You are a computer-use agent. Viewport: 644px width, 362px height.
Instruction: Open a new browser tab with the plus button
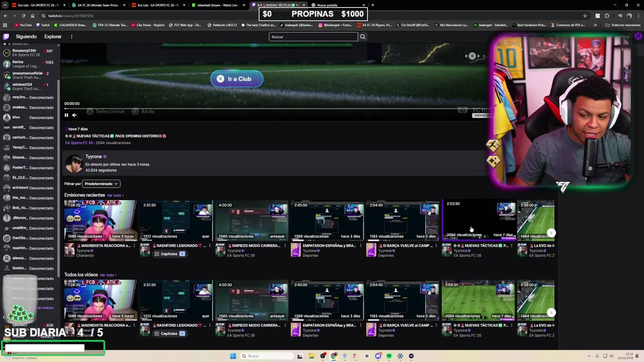point(373,5)
